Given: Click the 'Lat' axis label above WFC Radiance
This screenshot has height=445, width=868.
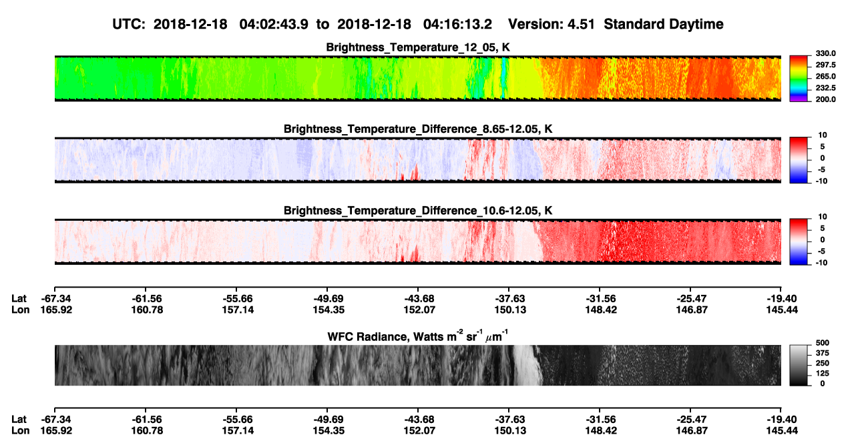Looking at the screenshot, I should click(x=19, y=298).
